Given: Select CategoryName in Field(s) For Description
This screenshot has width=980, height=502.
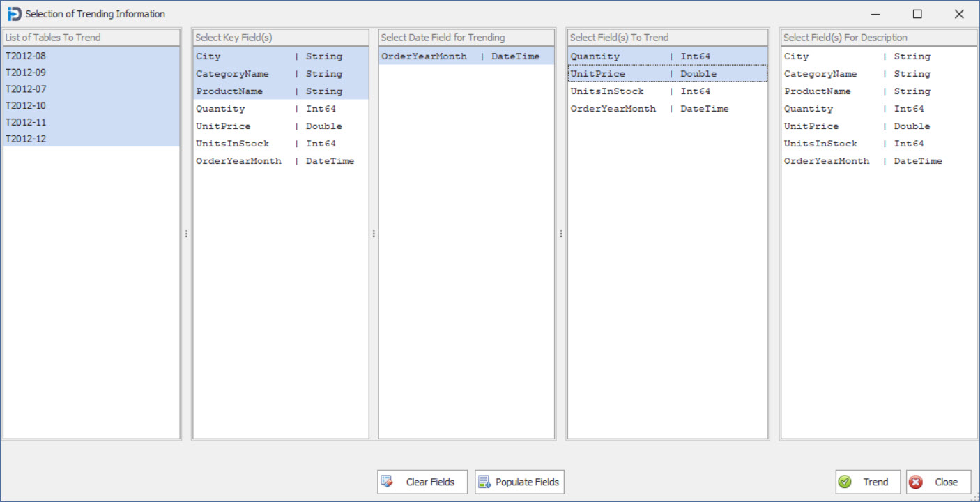Looking at the screenshot, I should [820, 74].
